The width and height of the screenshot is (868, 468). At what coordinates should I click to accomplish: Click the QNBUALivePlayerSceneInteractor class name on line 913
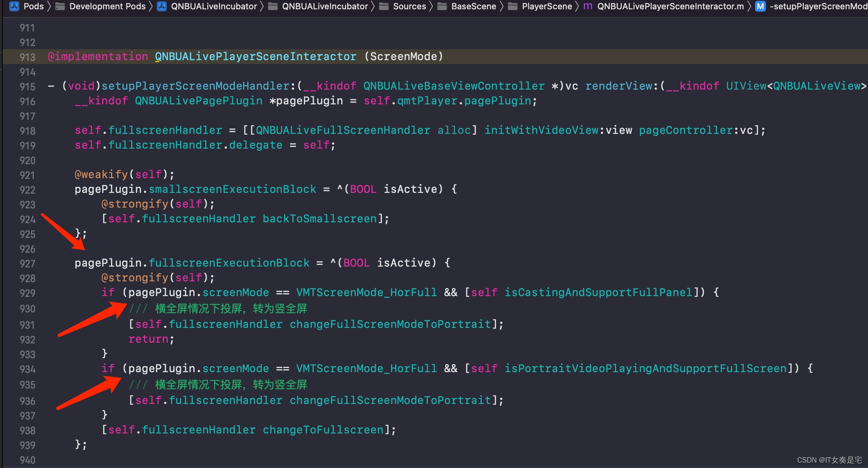click(255, 57)
